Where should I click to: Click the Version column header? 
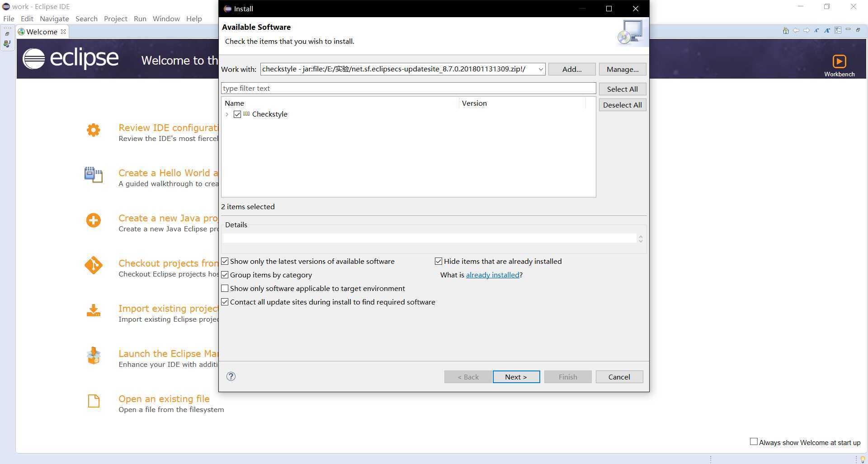click(522, 103)
